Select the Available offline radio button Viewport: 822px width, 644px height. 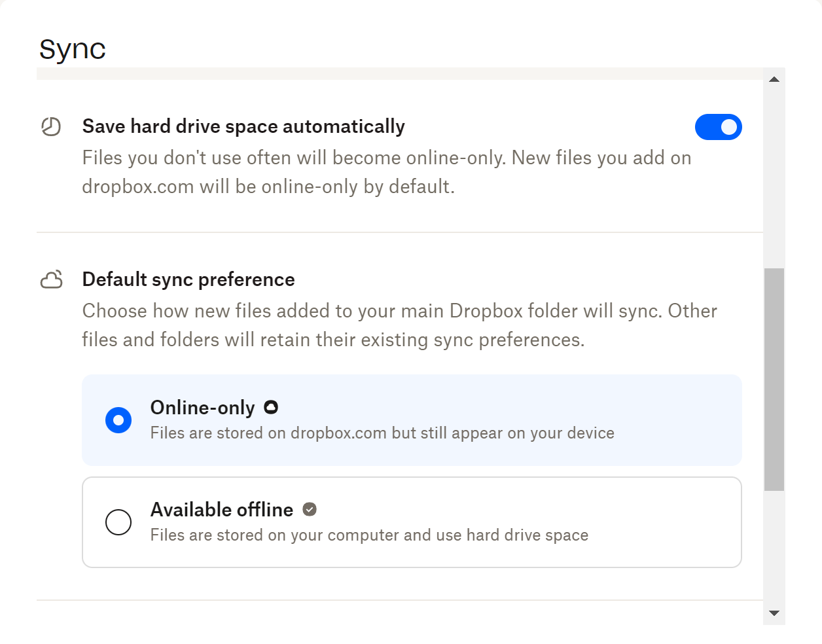(118, 522)
